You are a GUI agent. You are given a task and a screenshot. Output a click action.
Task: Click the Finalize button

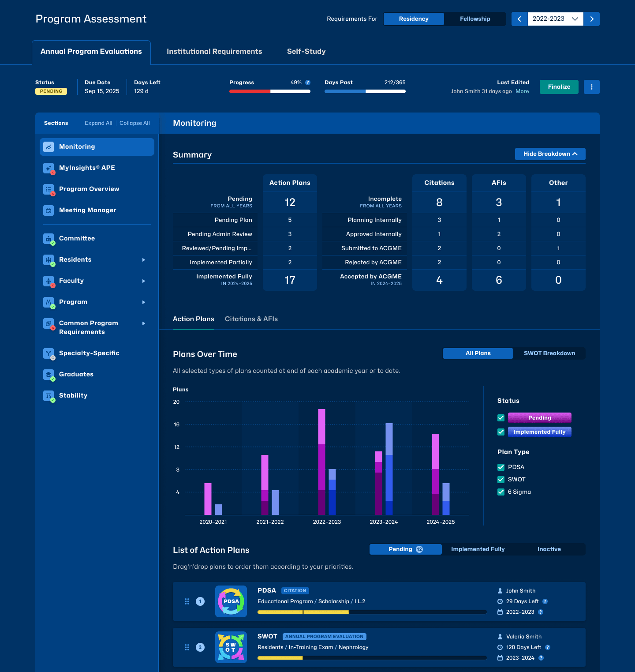click(x=559, y=87)
